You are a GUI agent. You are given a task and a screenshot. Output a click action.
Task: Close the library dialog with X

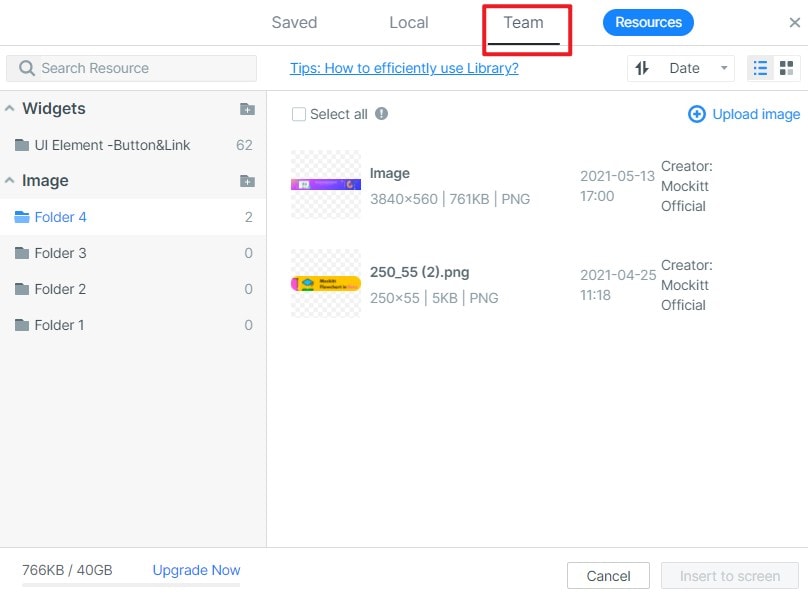tap(795, 23)
